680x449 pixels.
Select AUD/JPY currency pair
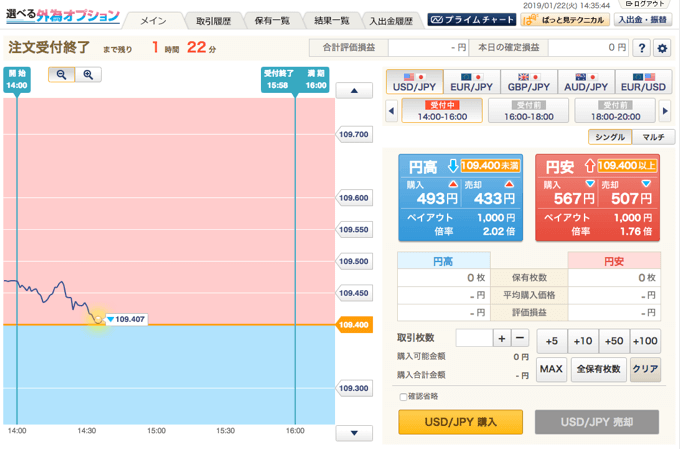coord(586,82)
